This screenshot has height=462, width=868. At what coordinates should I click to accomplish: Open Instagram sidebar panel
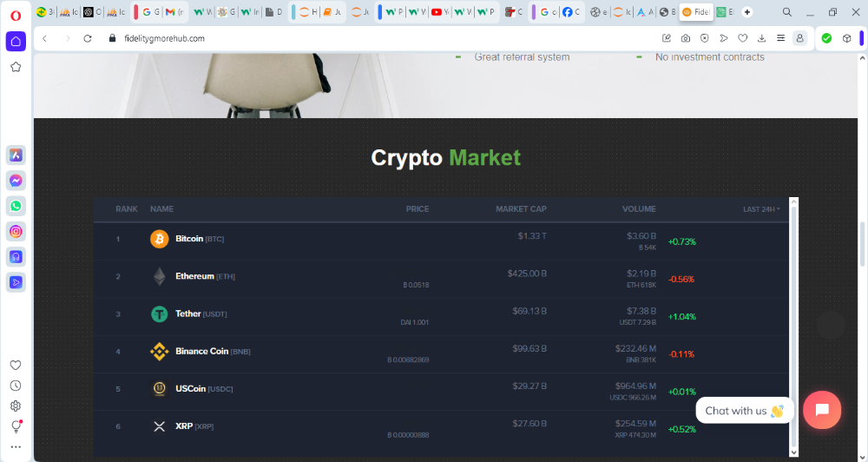coord(16,231)
